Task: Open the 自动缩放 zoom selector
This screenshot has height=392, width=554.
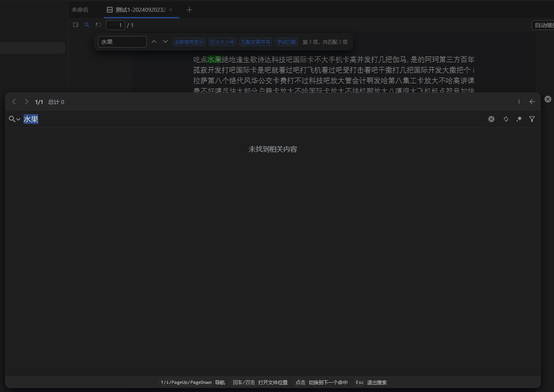Action: point(543,25)
